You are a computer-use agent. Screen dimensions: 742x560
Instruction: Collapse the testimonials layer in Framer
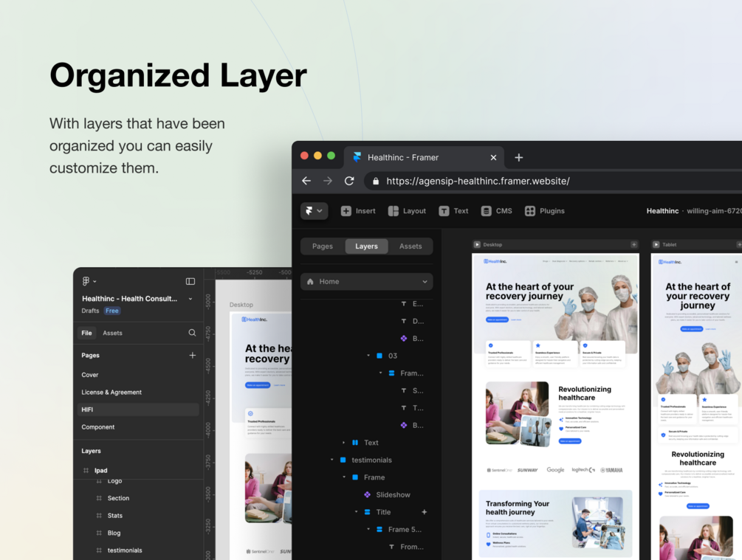332,460
